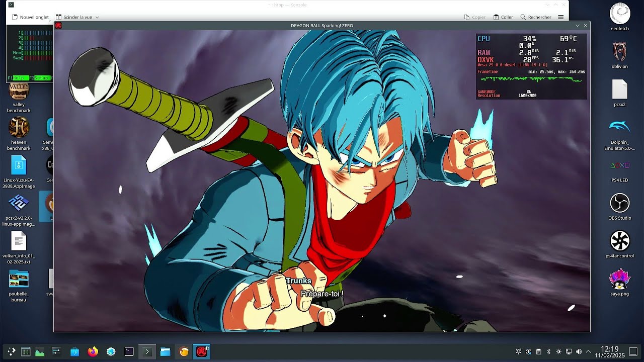
Task: Open Konsole hamburger menu
Action: [x=561, y=17]
